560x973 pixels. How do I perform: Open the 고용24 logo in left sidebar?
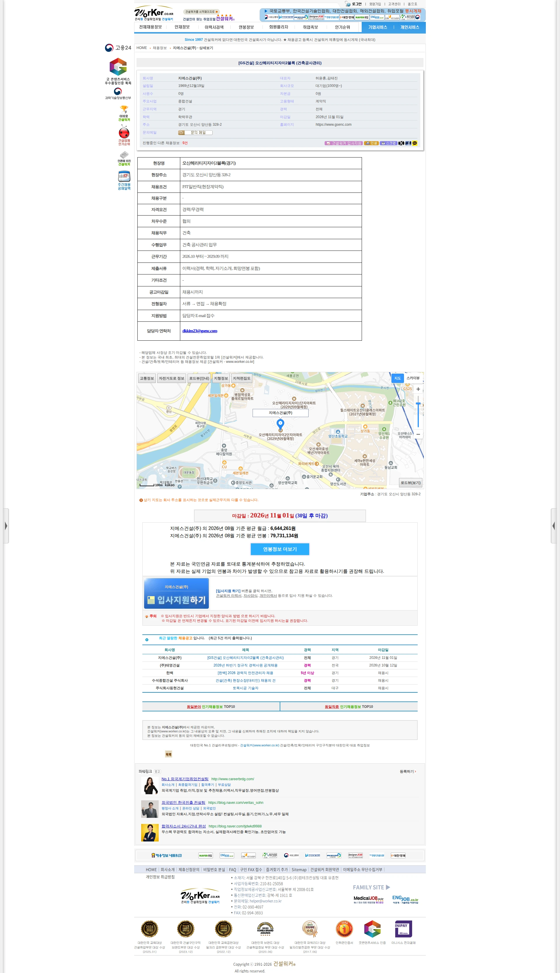pyautogui.click(x=118, y=48)
